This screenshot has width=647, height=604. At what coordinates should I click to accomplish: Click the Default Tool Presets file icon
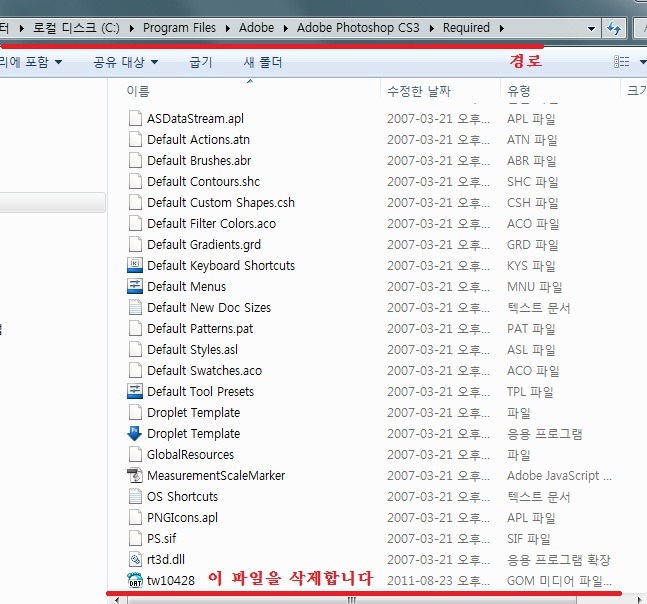pos(135,392)
